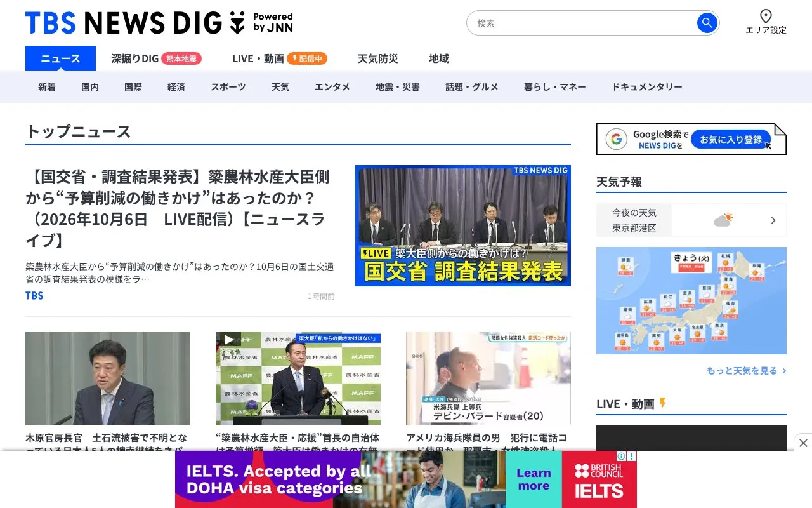Image resolution: width=812 pixels, height=508 pixels.
Task: Go to 話題・グルメ category
Action: tap(472, 87)
